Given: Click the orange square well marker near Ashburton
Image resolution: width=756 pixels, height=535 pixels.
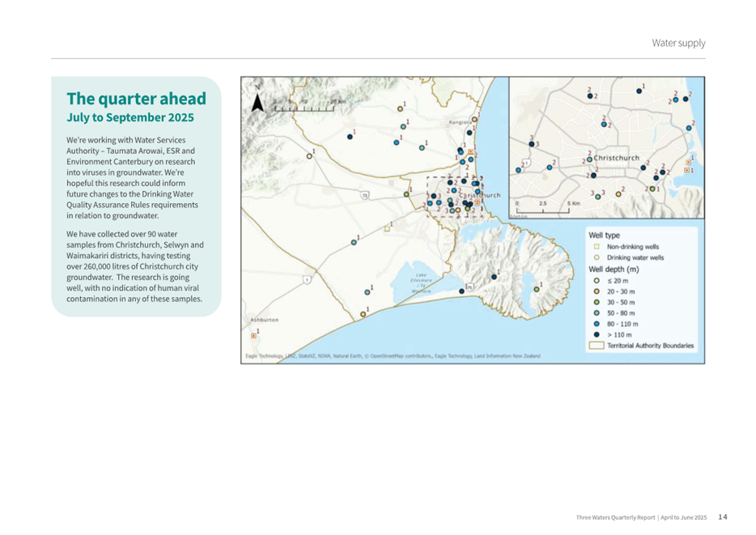Looking at the screenshot, I should (253, 336).
